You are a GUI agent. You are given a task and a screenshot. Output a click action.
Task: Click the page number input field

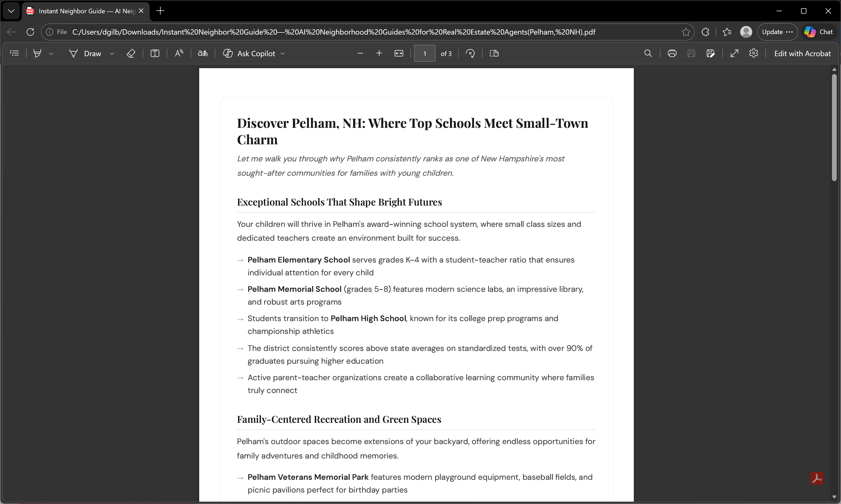(x=424, y=53)
